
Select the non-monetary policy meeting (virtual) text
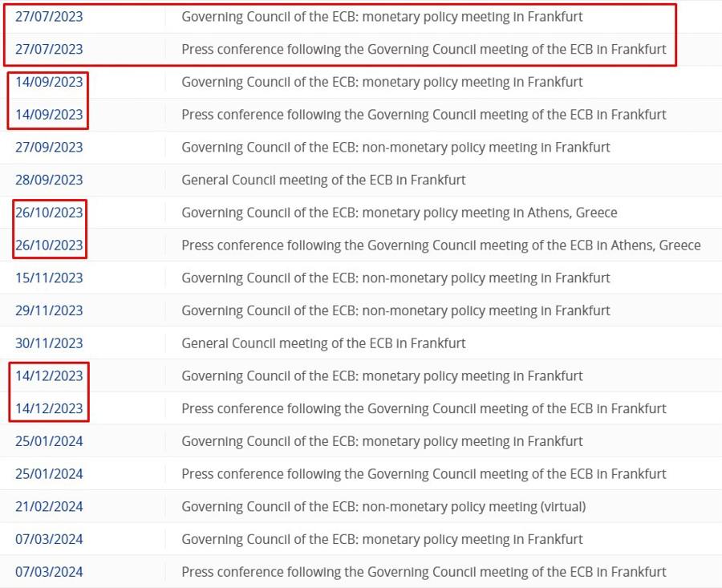(x=383, y=507)
